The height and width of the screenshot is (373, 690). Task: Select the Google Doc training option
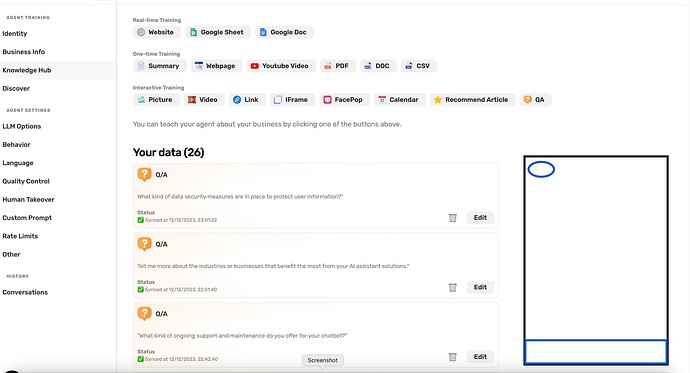coord(284,32)
